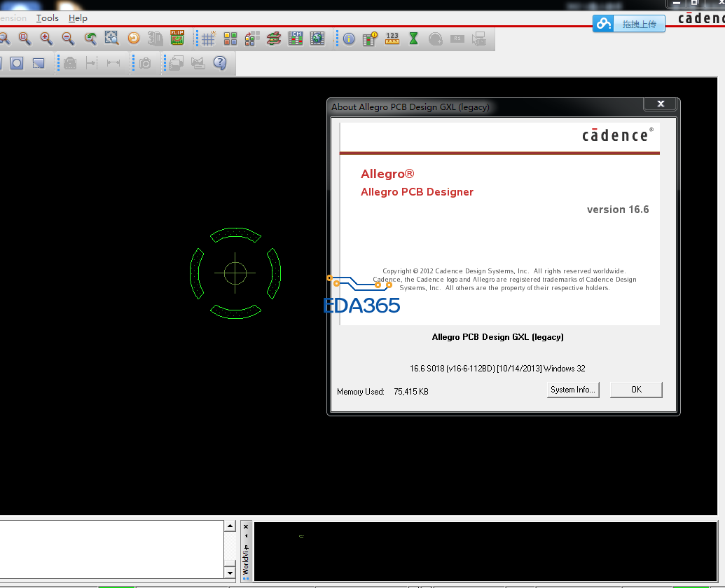
Task: Click the Zoom Selection framed magnifier icon
Action: (x=111, y=38)
